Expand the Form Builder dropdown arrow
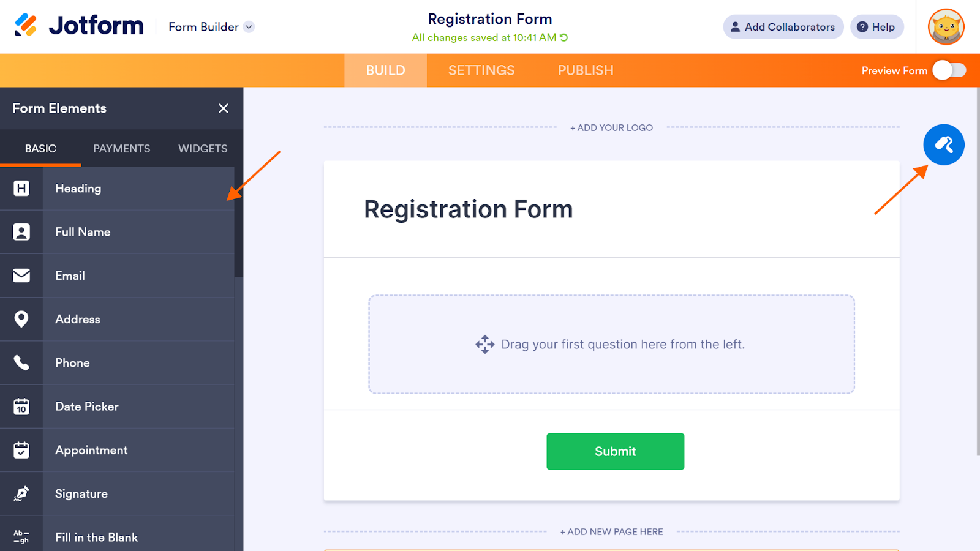The image size is (980, 551). click(x=249, y=27)
